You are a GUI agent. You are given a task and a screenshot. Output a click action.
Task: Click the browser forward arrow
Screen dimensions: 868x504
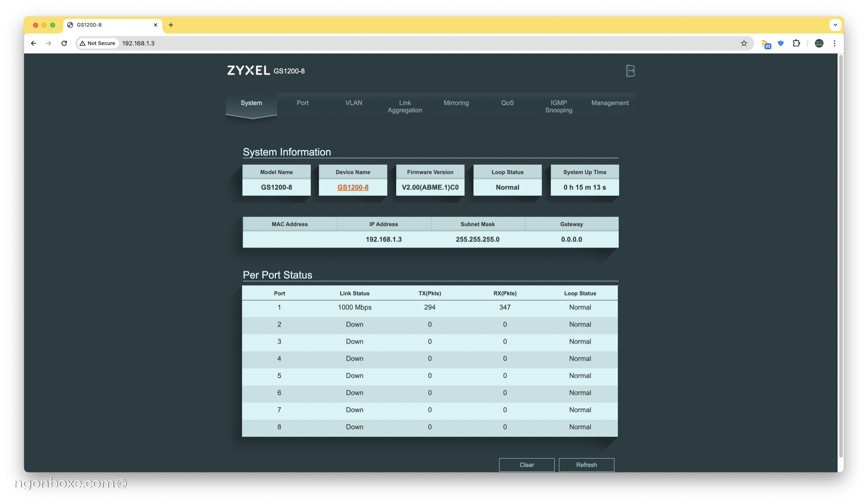click(49, 43)
